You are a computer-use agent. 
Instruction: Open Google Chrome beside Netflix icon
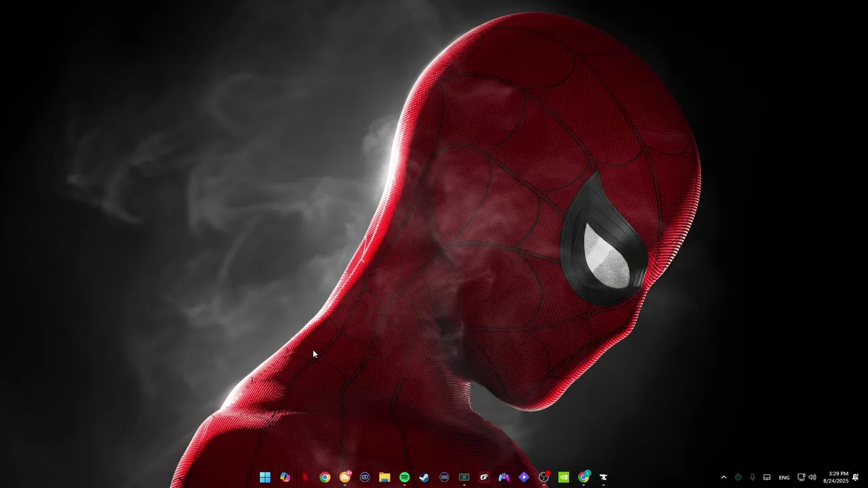(x=325, y=477)
